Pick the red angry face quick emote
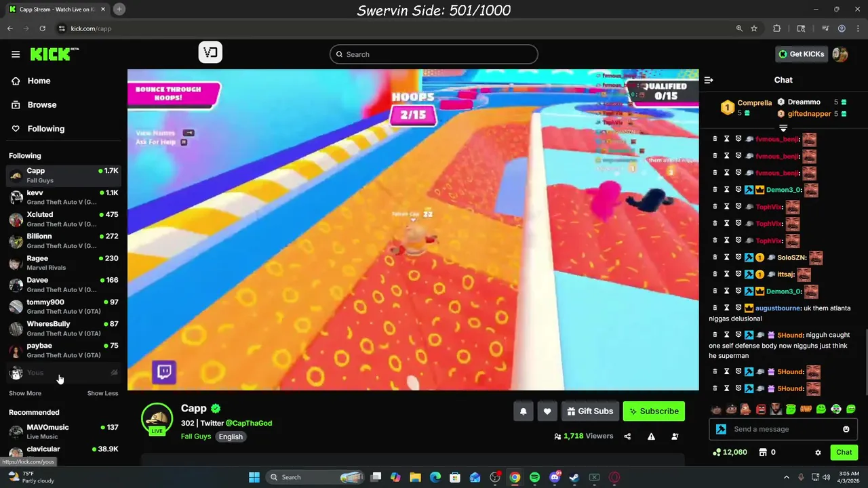This screenshot has height=488, width=868. coord(760,409)
